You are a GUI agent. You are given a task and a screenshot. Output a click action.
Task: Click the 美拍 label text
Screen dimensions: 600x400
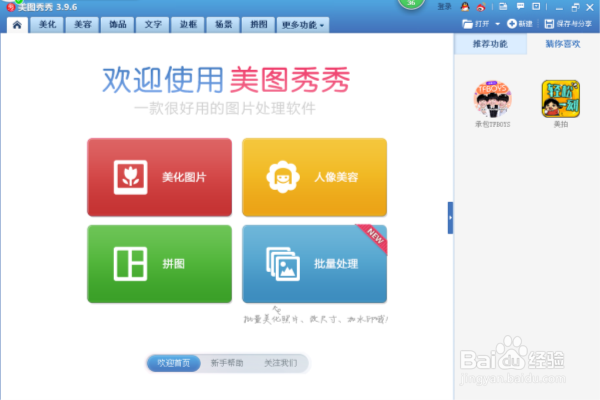click(x=561, y=124)
